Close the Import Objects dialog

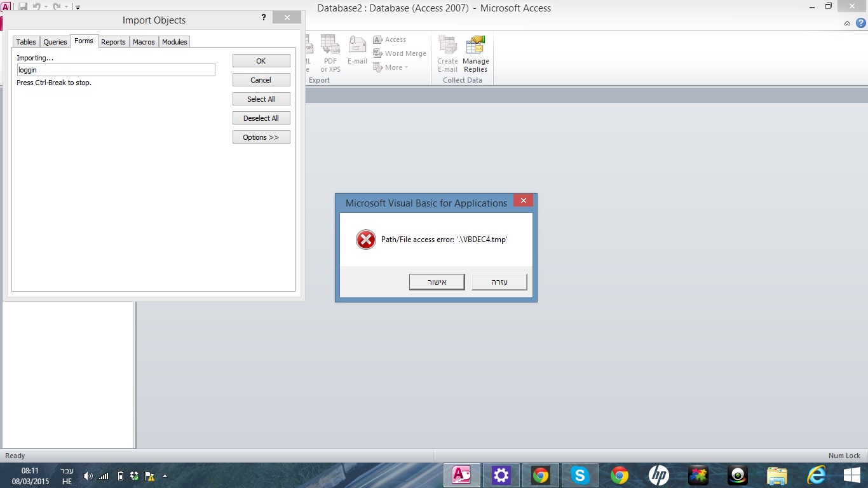click(287, 18)
